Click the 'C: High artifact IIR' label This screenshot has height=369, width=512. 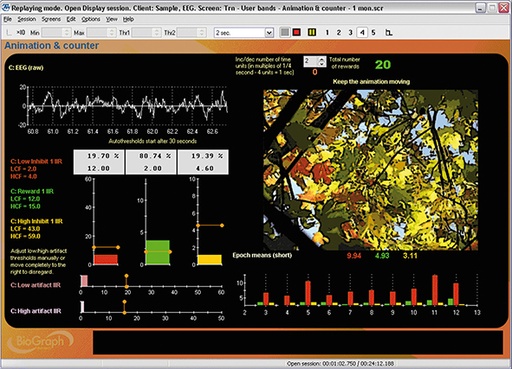(x=36, y=311)
